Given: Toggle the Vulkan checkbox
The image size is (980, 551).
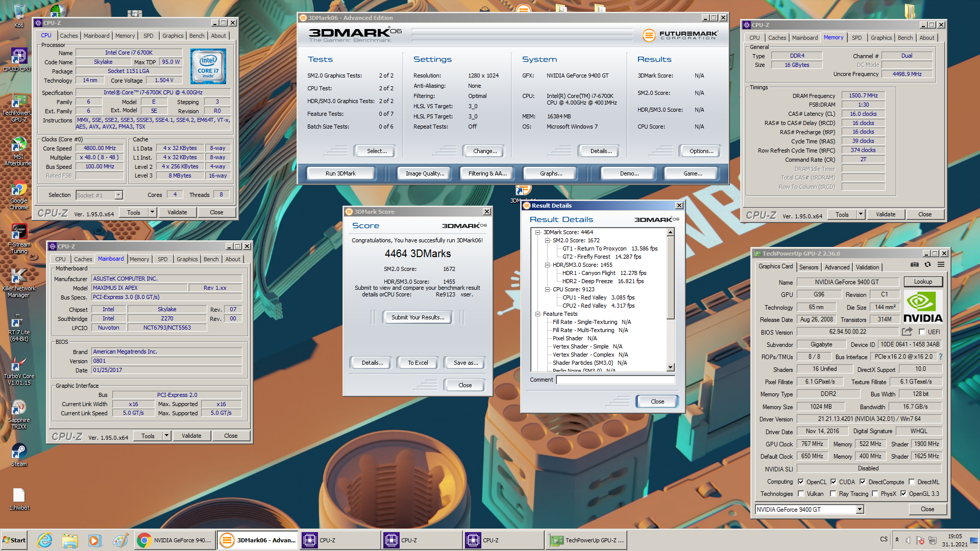Looking at the screenshot, I should click(x=801, y=493).
